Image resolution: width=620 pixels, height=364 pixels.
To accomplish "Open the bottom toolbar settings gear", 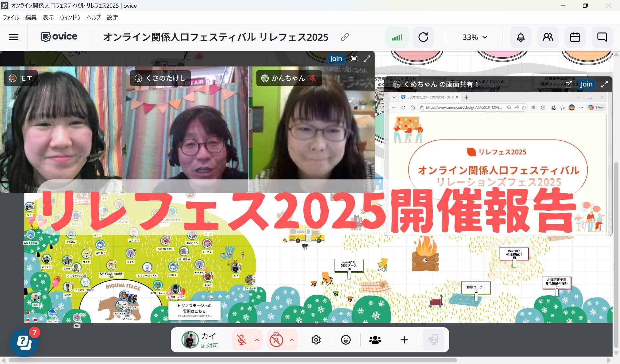I will tap(316, 340).
